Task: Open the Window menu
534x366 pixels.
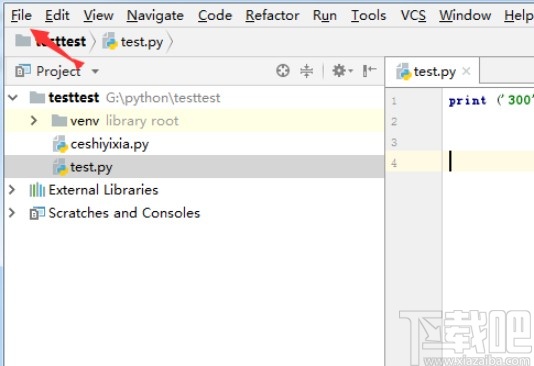Action: 465,16
